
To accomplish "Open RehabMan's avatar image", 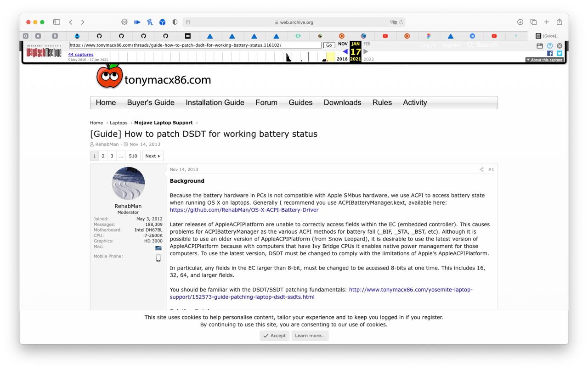I will [x=128, y=184].
